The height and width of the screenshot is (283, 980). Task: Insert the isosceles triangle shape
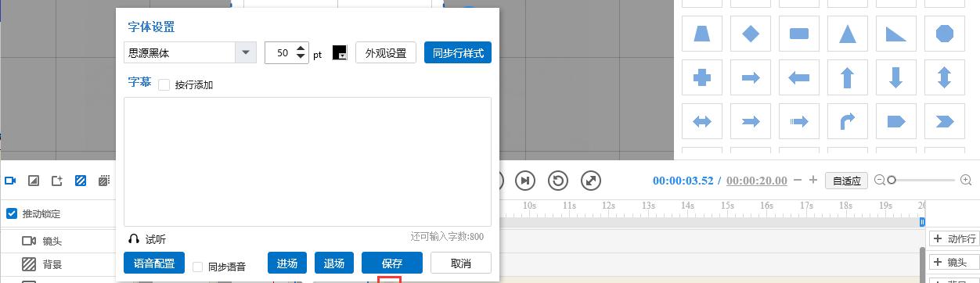848,34
